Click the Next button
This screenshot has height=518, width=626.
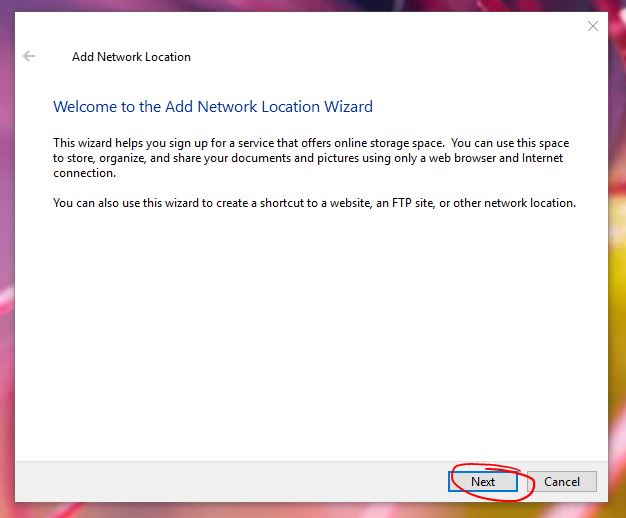point(482,481)
